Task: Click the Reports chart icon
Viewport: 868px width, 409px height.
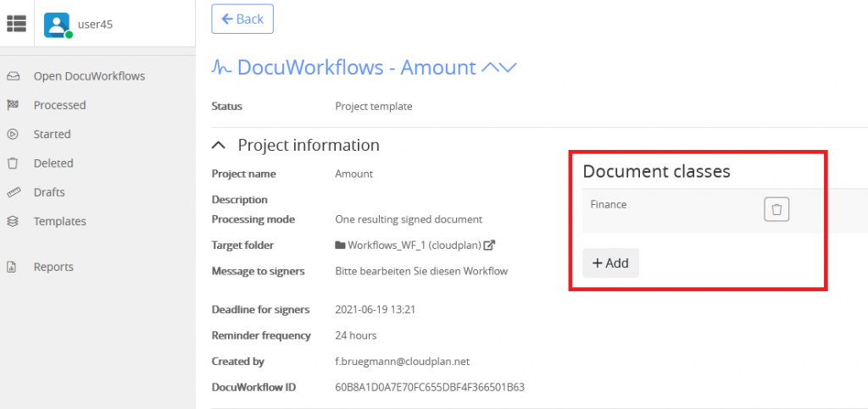Action: tap(11, 267)
